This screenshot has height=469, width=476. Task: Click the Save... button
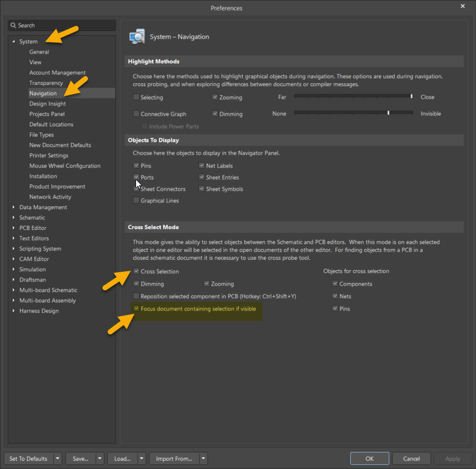pyautogui.click(x=80, y=458)
